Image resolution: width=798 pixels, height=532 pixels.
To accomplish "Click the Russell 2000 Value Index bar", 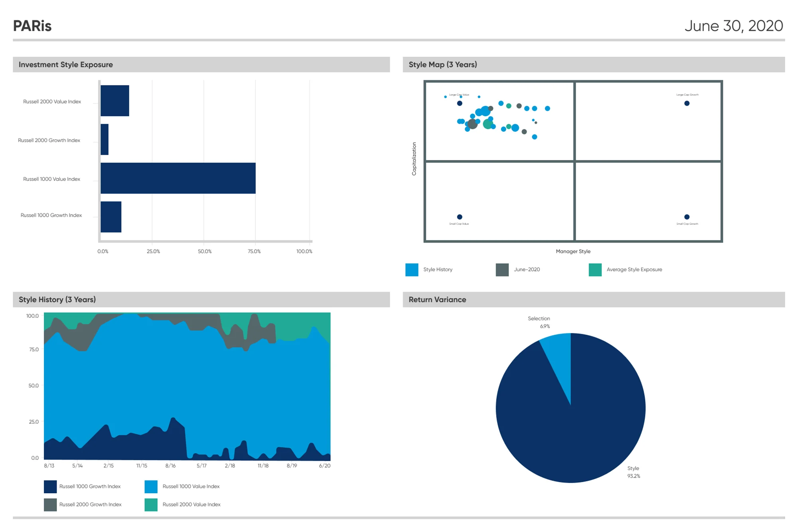I will [115, 101].
